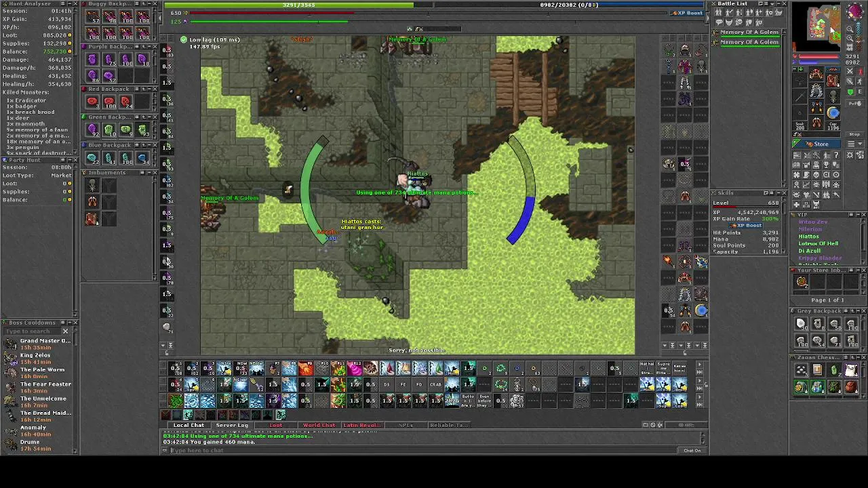
Task: Collapse the Blue Backpack container
Action: [x=149, y=145]
